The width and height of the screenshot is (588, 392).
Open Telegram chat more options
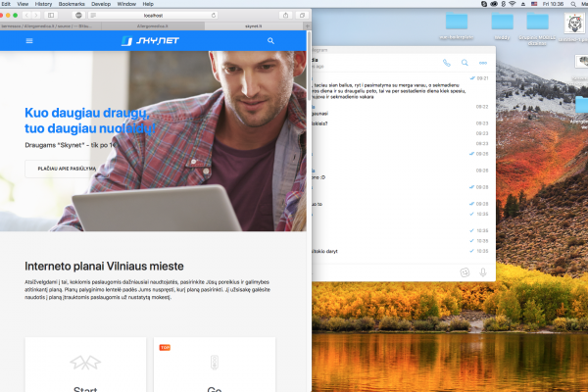click(483, 63)
